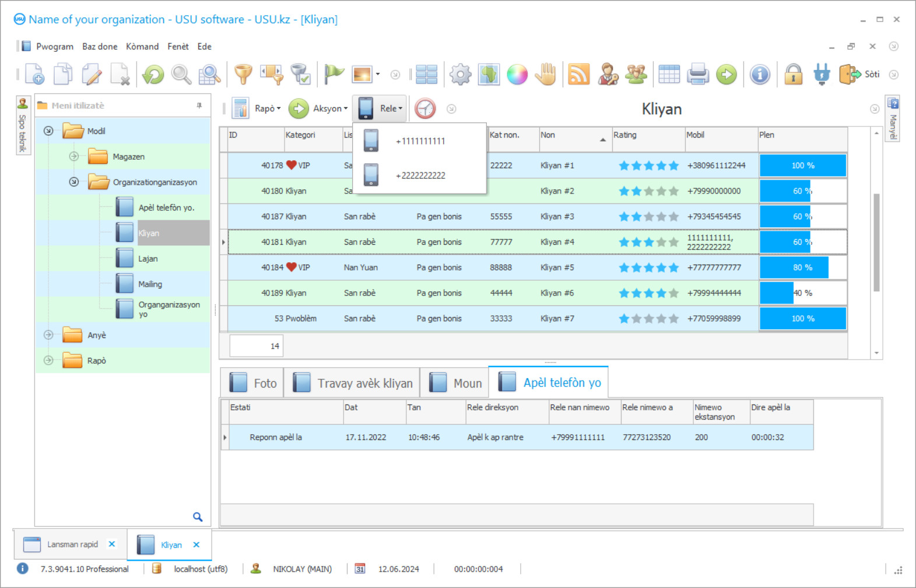Click the picture icon with dropdown
The height and width of the screenshot is (588, 916).
point(366,75)
